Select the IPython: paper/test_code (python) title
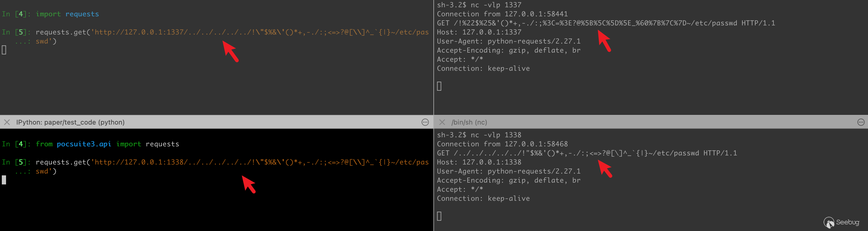Image resolution: width=868 pixels, height=231 pixels. point(70,122)
